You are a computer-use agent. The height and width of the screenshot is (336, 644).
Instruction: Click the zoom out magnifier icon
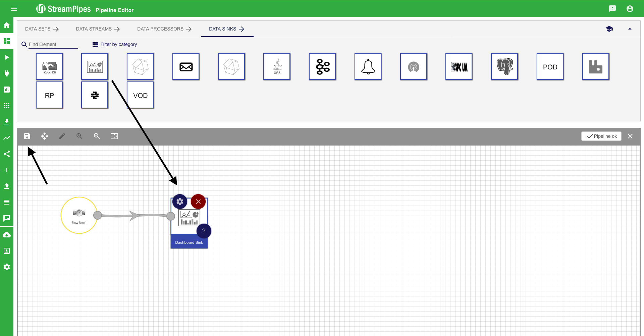(x=97, y=136)
